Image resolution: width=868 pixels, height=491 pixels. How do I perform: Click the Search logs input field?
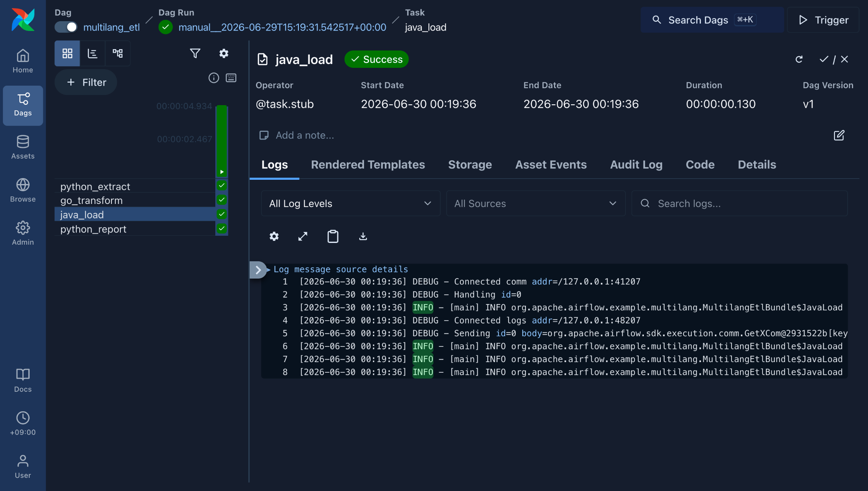point(740,204)
